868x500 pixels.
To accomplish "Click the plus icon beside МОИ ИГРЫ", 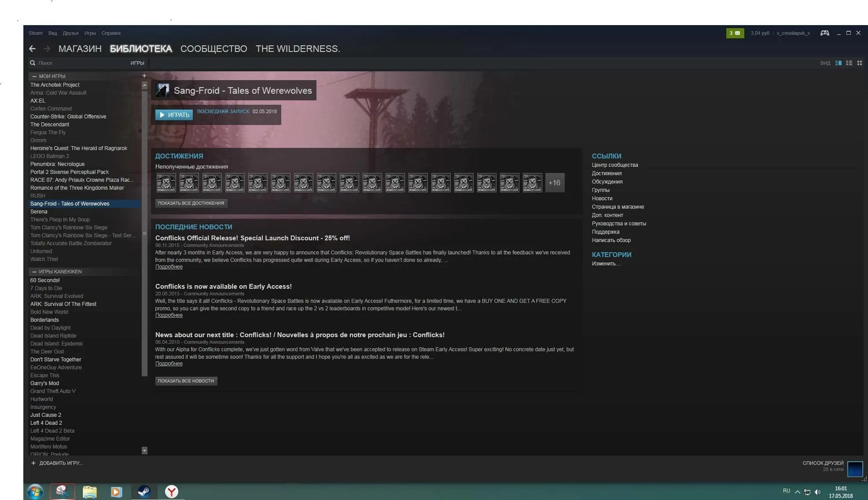I will tap(144, 76).
